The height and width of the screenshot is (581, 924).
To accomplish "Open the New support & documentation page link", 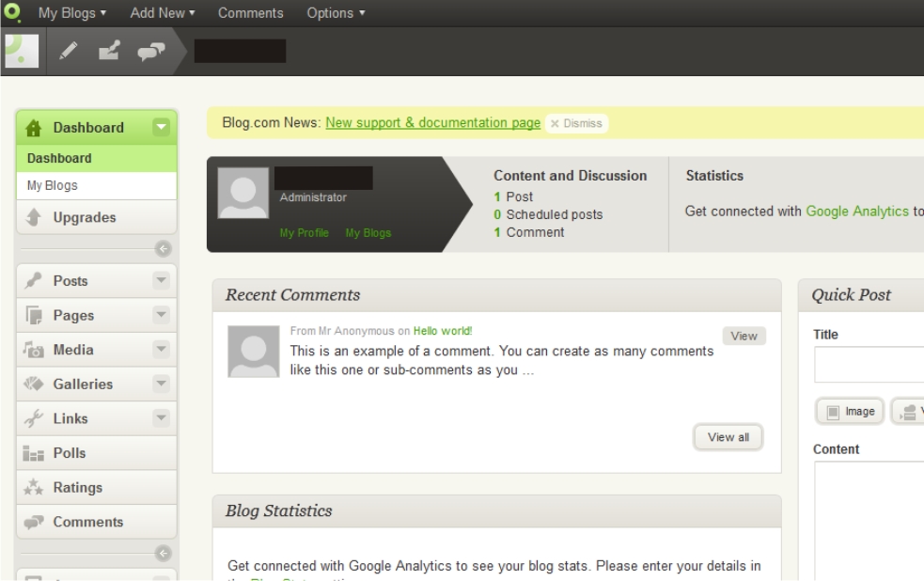I will 433,122.
